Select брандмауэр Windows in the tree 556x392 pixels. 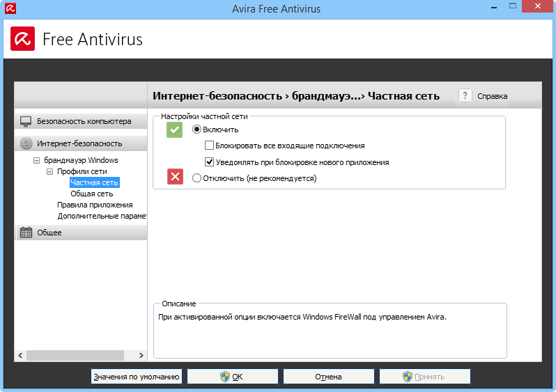81,160
